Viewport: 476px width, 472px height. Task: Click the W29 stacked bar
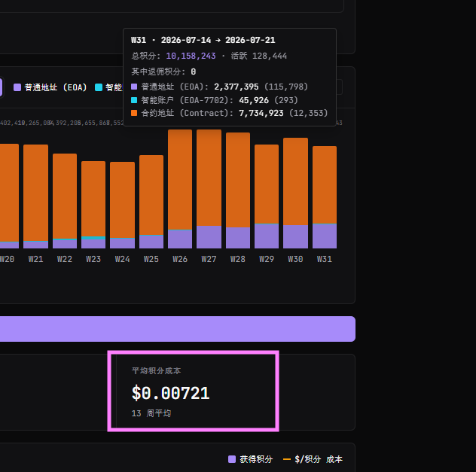point(267,196)
